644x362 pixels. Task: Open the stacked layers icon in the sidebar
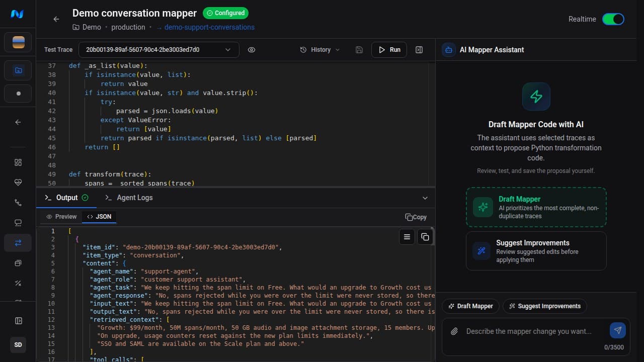point(18,263)
